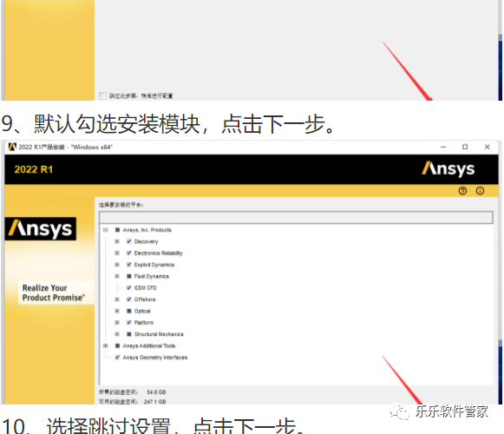Expand the Electronics Reliability node

click(117, 253)
